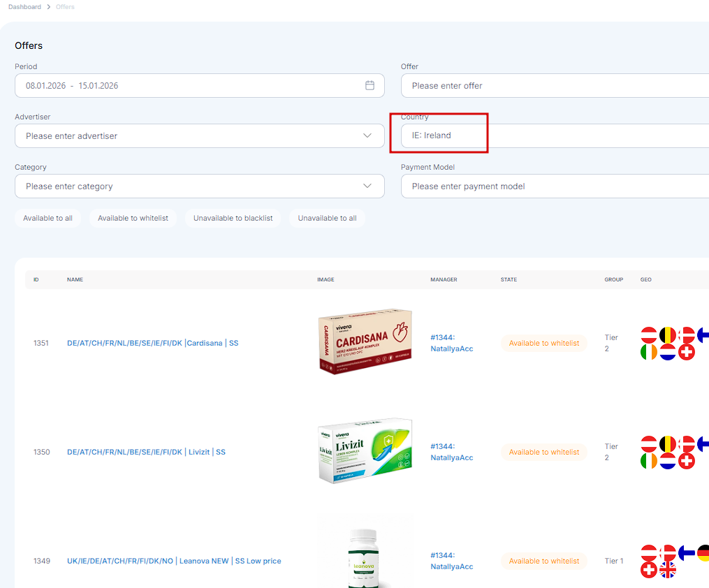Image resolution: width=709 pixels, height=588 pixels.
Task: Click the Denmark flag in Cardisana row
Action: pos(687,335)
